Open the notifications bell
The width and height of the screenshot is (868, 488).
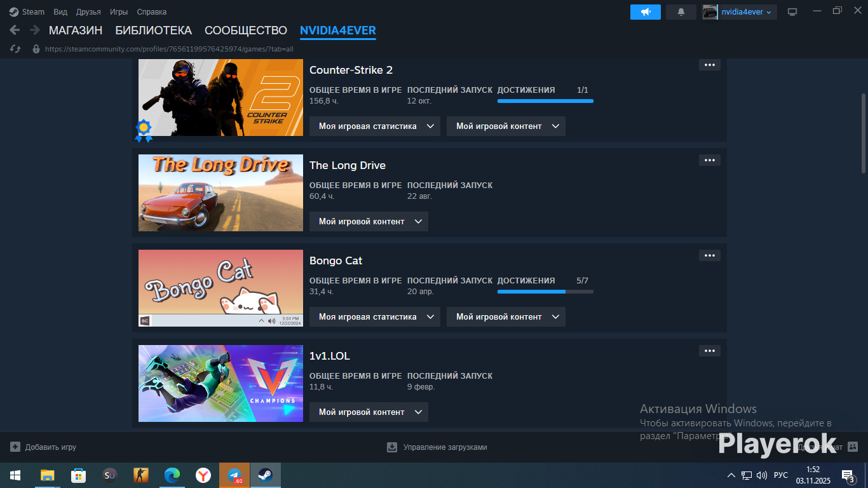(681, 12)
